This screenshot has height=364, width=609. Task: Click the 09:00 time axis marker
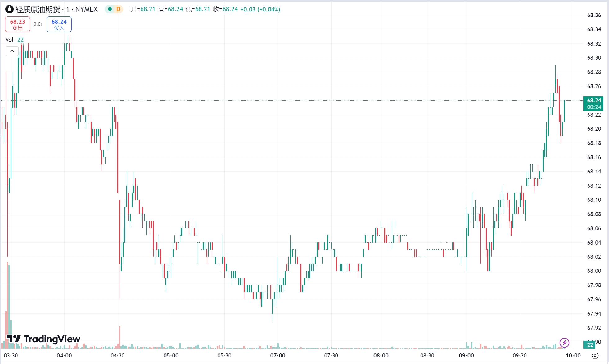[x=467, y=356]
